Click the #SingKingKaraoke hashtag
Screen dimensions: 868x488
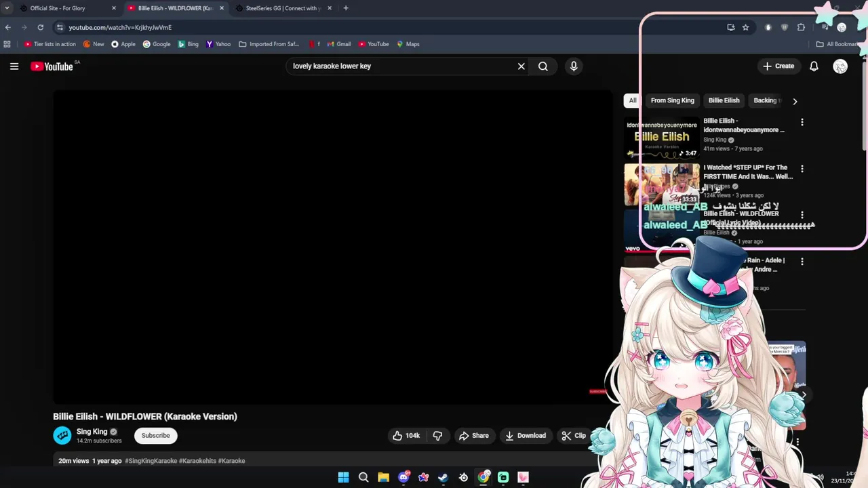tap(151, 461)
